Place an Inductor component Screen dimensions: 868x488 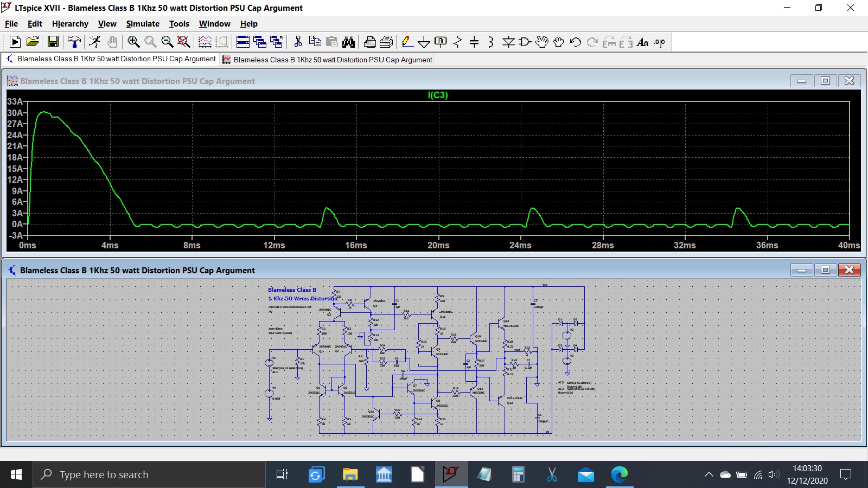pos(491,42)
